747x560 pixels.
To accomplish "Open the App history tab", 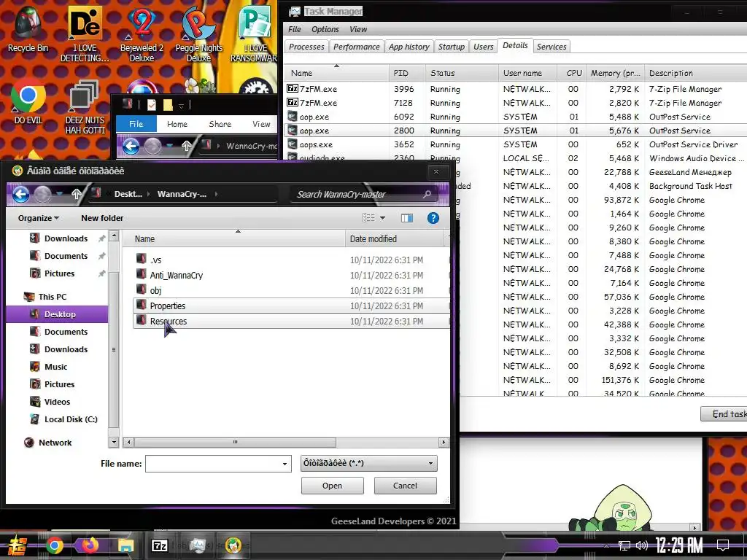I will click(x=409, y=47).
